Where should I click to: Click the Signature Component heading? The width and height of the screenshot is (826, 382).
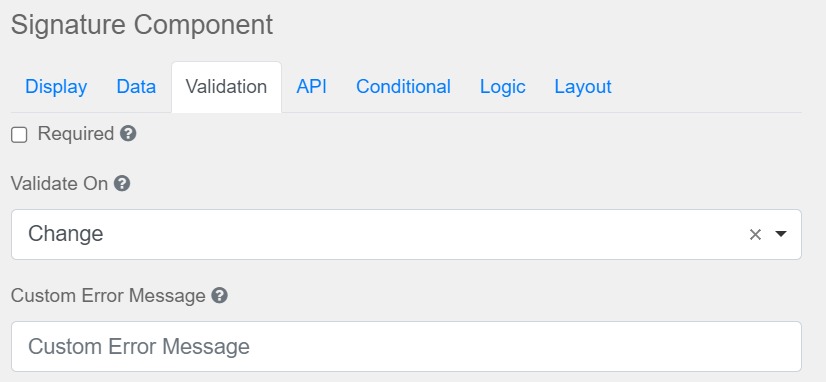coord(142,25)
